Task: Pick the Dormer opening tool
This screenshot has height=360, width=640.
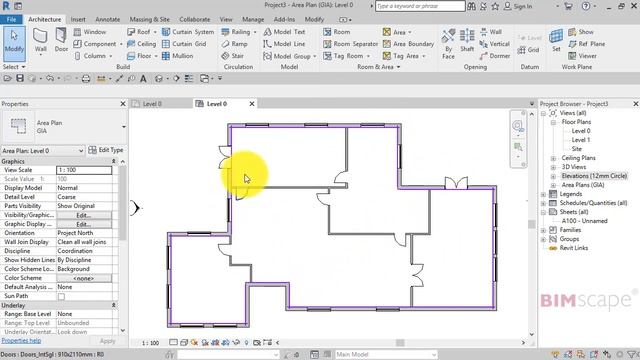Action: click(x=495, y=56)
